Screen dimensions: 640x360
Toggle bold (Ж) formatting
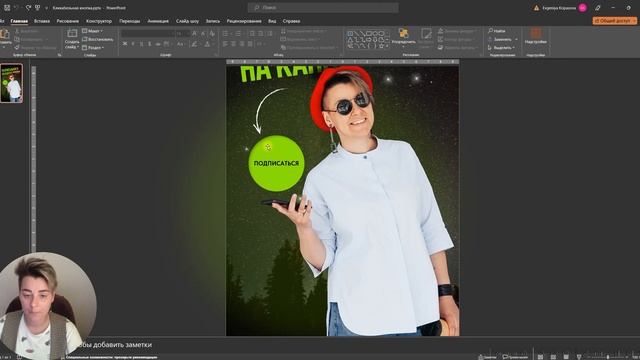(x=125, y=44)
